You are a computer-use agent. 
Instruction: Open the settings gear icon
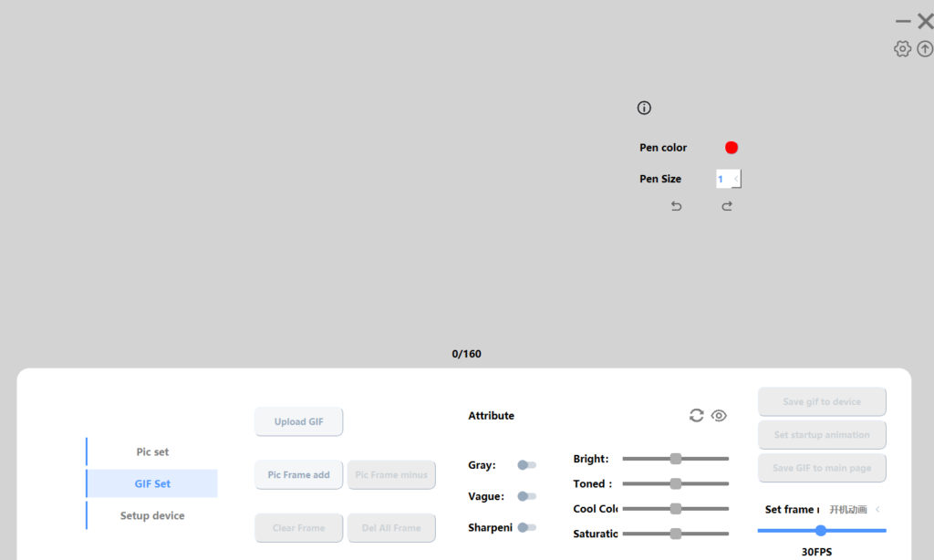[x=902, y=49]
